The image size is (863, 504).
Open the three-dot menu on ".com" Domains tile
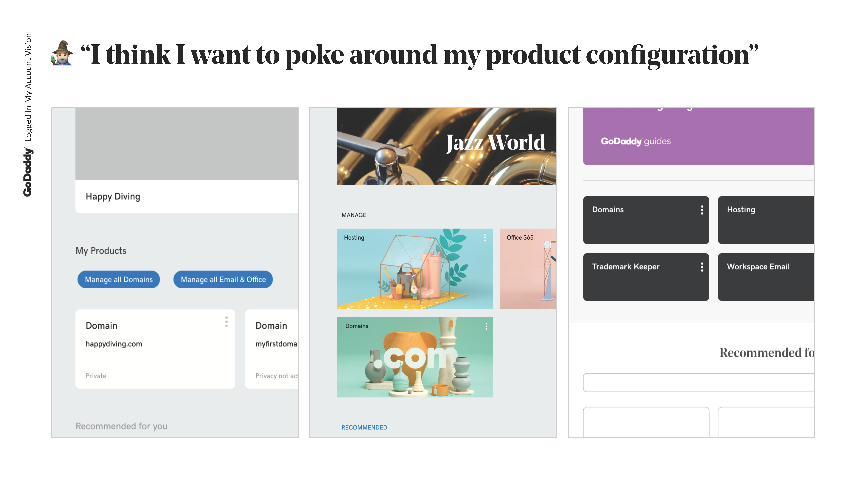tap(486, 326)
